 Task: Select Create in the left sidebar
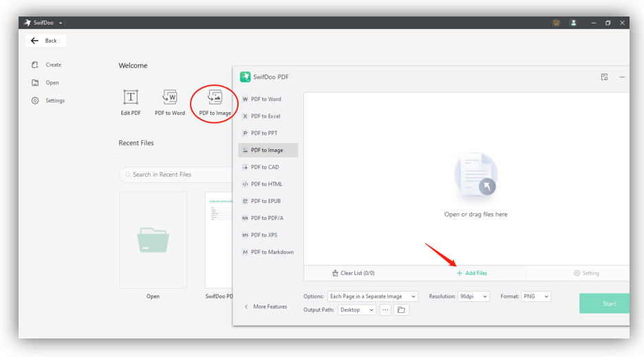(46, 65)
